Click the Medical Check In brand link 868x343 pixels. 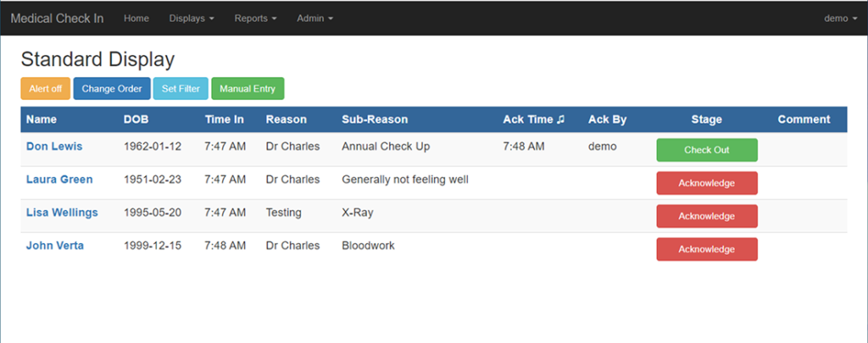57,18
